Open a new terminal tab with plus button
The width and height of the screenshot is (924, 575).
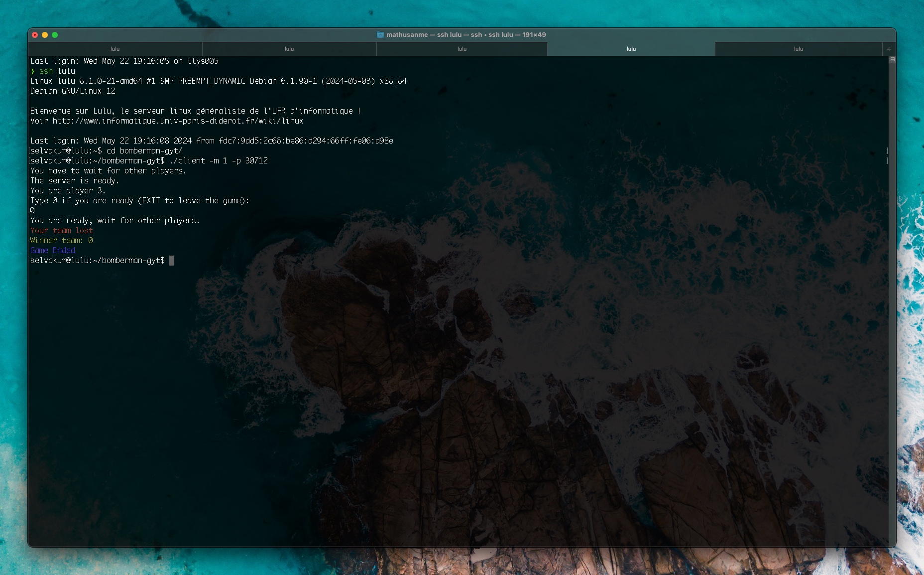click(889, 49)
